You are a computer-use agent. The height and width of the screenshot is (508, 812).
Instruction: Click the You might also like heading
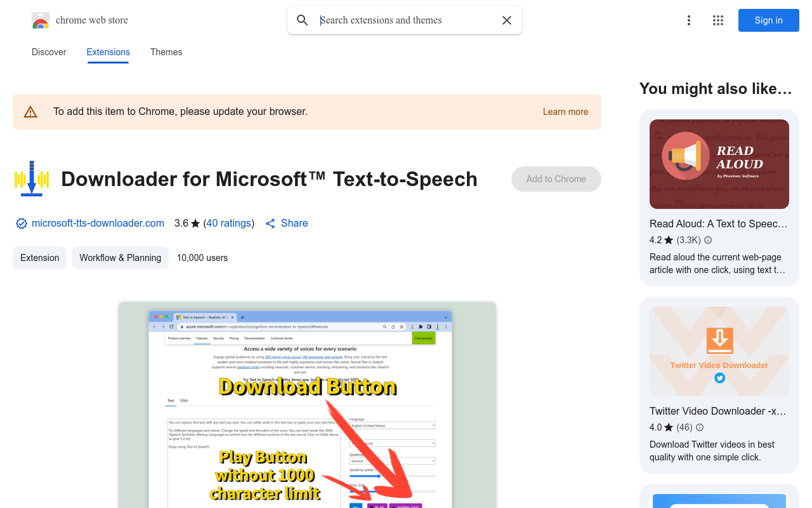[x=716, y=89]
